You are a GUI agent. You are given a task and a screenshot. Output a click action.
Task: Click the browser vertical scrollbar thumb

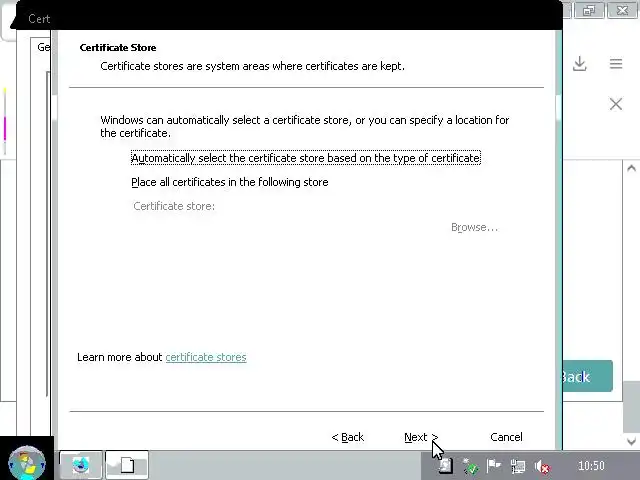tap(631, 406)
